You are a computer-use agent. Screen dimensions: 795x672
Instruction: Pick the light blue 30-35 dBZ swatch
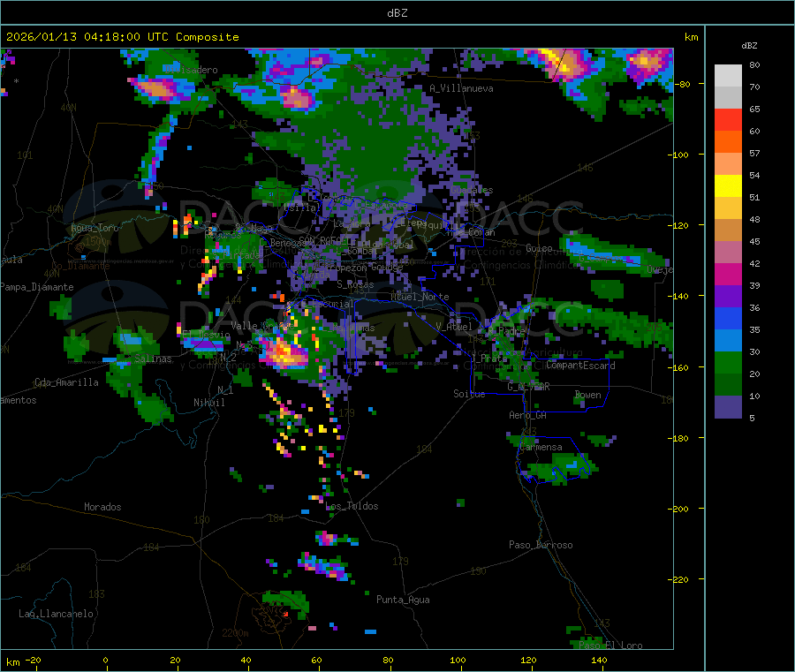(x=728, y=341)
